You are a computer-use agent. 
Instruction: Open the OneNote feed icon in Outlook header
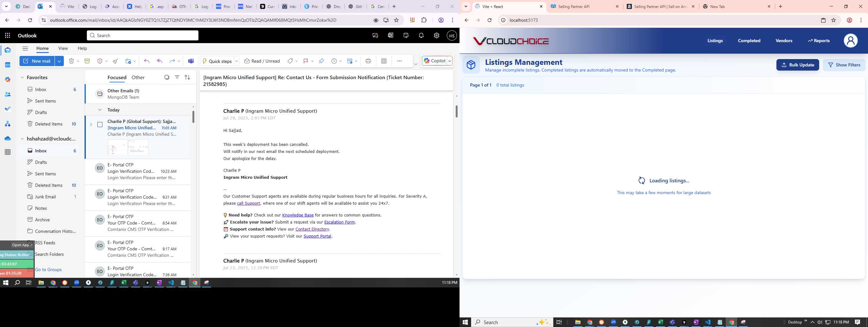(x=391, y=35)
